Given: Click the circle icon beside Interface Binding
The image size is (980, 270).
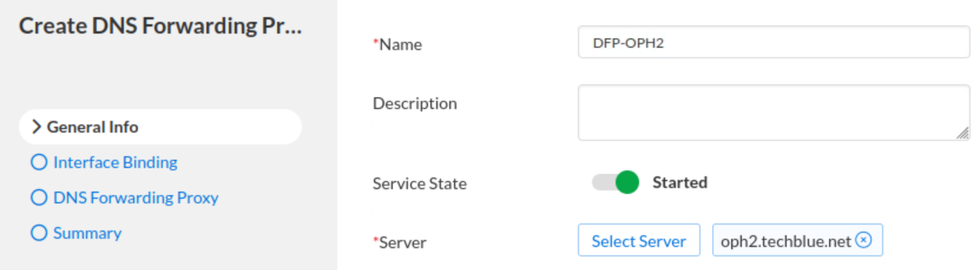Looking at the screenshot, I should [x=39, y=162].
